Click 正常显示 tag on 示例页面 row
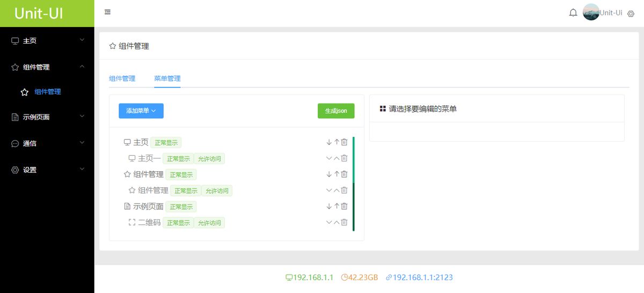644x293 pixels. click(x=181, y=207)
